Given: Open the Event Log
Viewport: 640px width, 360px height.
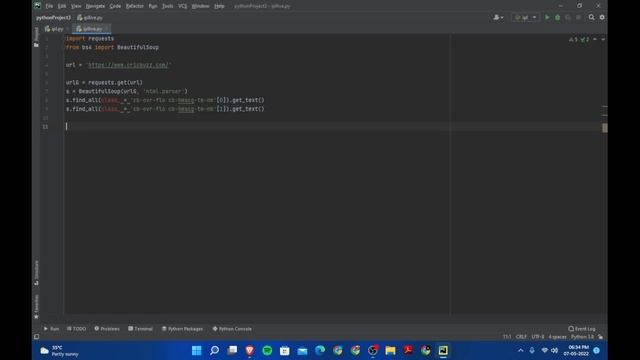Looking at the screenshot, I should pyautogui.click(x=582, y=329).
